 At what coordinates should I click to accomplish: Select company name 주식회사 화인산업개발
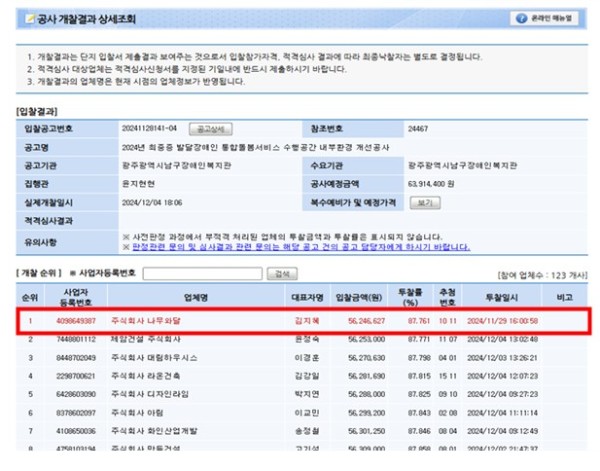tap(154, 431)
